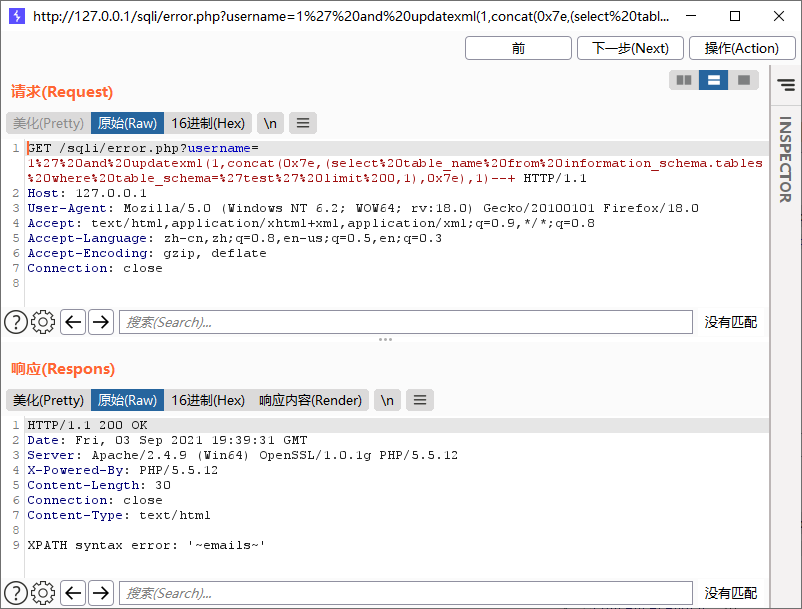This screenshot has height=609, width=802.
Task: Open request search help icon
Action: tap(16, 322)
